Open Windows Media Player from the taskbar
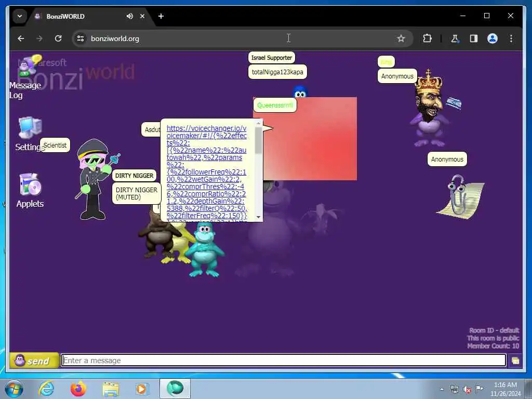This screenshot has height=399, width=532. click(141, 389)
